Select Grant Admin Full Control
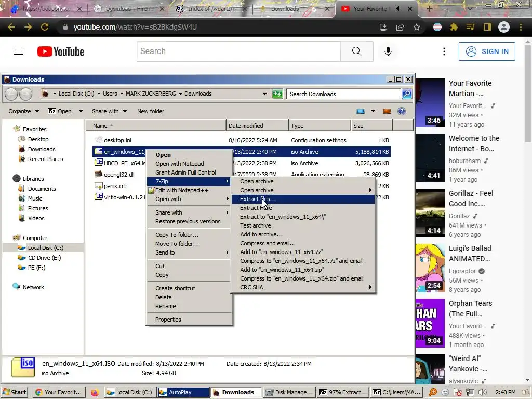The width and height of the screenshot is (532, 399). 189,172
